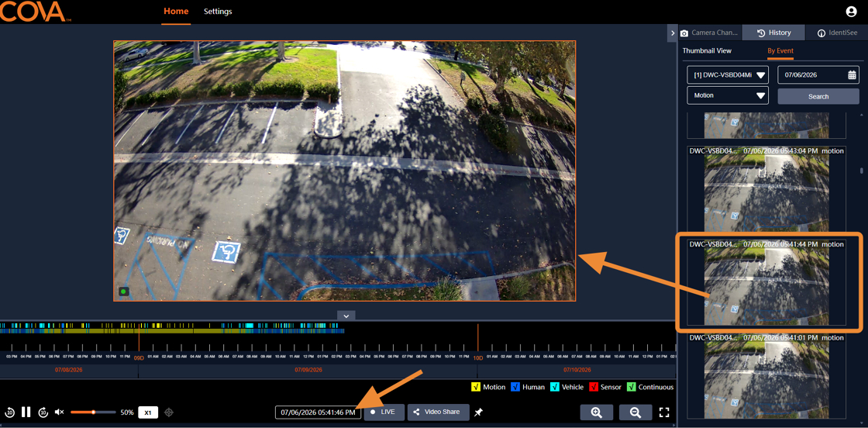This screenshot has width=868, height=428.
Task: Click the 07/09/2026 date on timeline
Action: [308, 369]
